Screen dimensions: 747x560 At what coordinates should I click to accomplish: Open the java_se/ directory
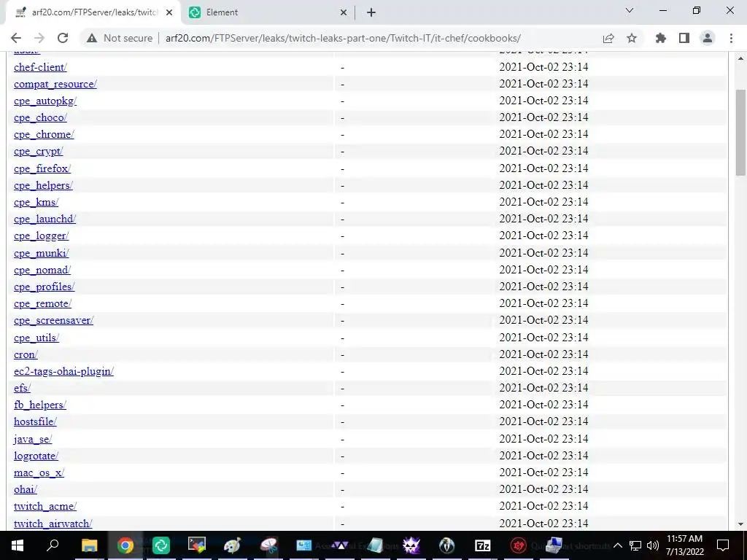[x=33, y=439]
